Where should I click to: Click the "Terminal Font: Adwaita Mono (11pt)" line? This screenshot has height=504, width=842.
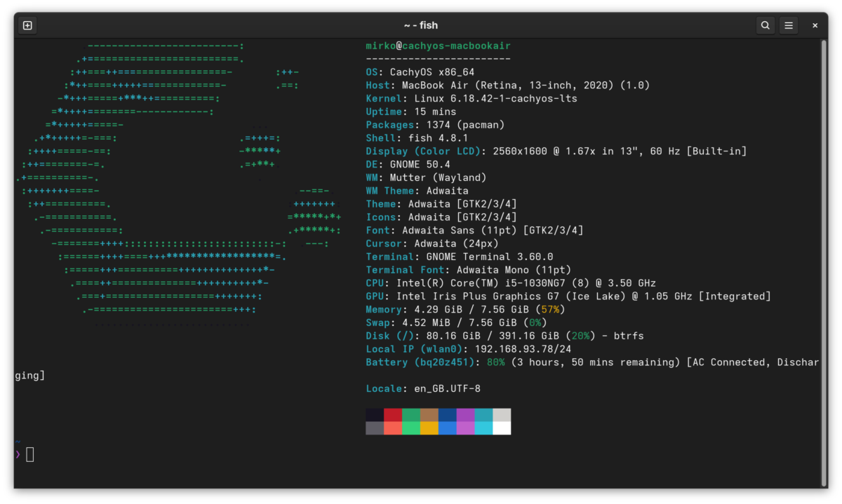coord(469,270)
